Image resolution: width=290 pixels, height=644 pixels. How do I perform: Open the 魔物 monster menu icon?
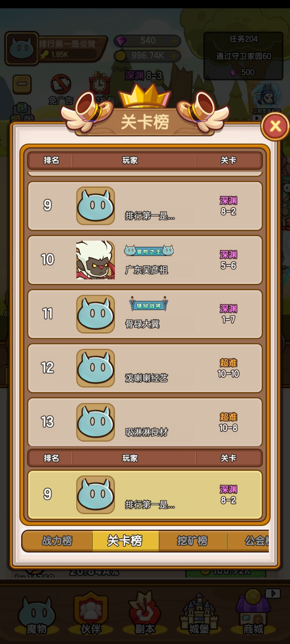pyautogui.click(x=37, y=616)
